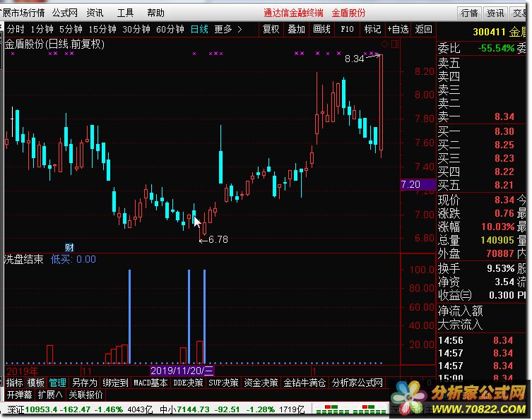
Task: Open the 模板 template tab
Action: pos(35,383)
